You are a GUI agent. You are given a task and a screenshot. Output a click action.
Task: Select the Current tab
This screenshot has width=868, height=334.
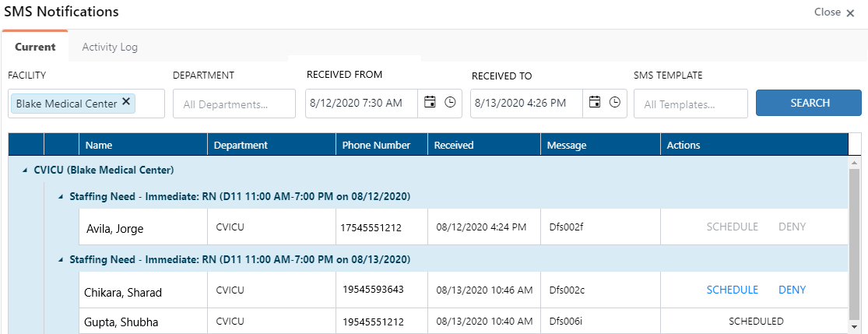[x=35, y=47]
